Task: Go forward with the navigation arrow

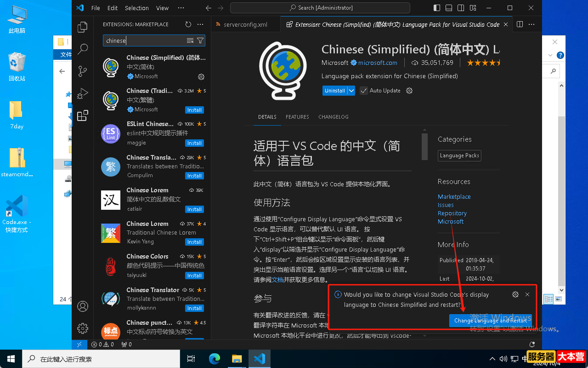Action: [x=220, y=8]
